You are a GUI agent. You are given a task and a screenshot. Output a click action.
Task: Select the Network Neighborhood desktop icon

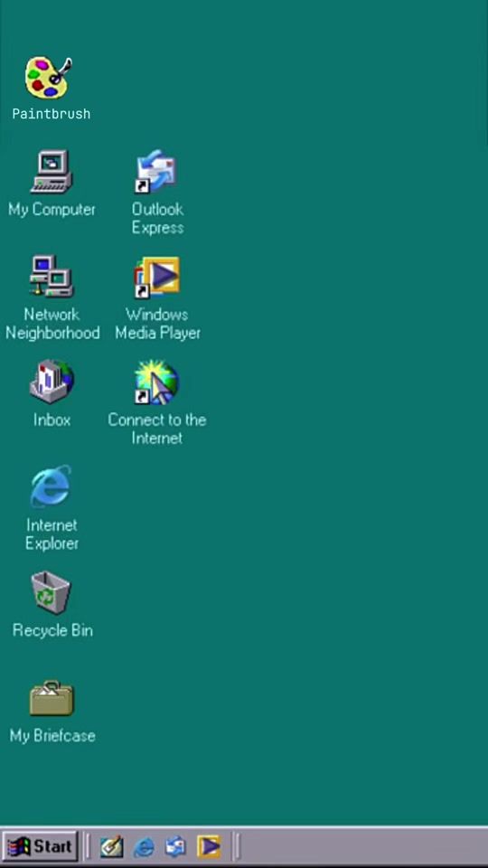[52, 277]
